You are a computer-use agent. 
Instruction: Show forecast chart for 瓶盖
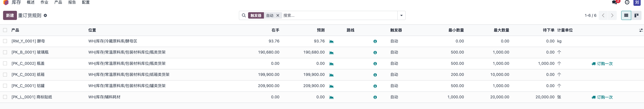(331, 64)
